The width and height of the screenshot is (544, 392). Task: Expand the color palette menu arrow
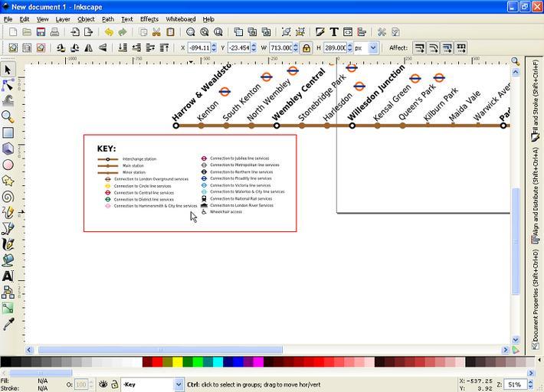(x=539, y=360)
